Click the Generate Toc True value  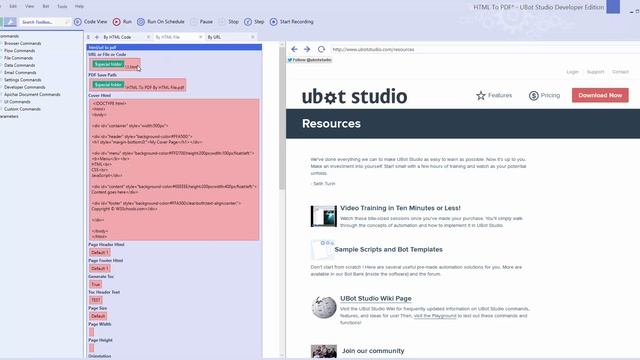pos(96,284)
